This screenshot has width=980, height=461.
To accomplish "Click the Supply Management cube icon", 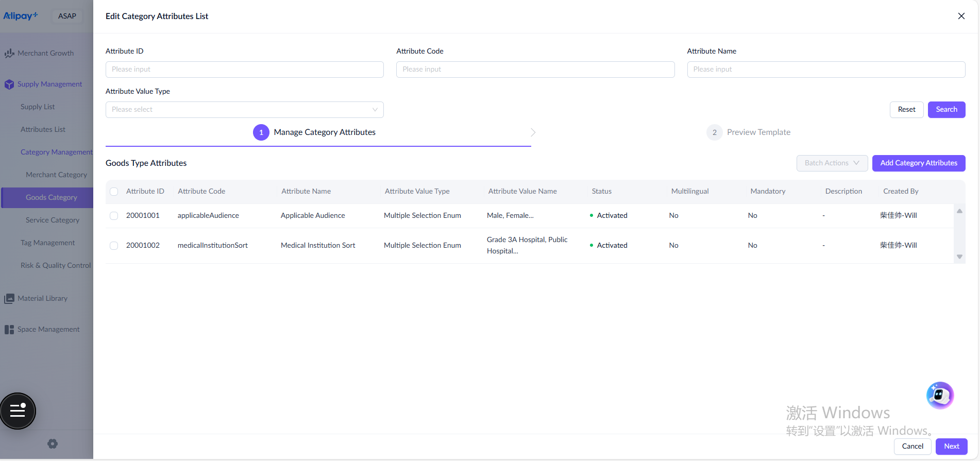I will 9,84.
